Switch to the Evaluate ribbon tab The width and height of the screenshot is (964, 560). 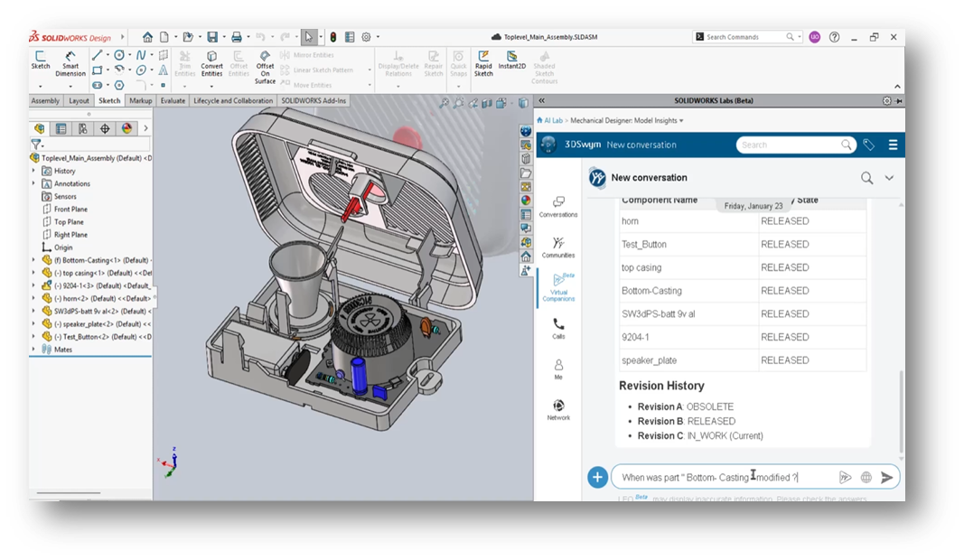click(173, 101)
